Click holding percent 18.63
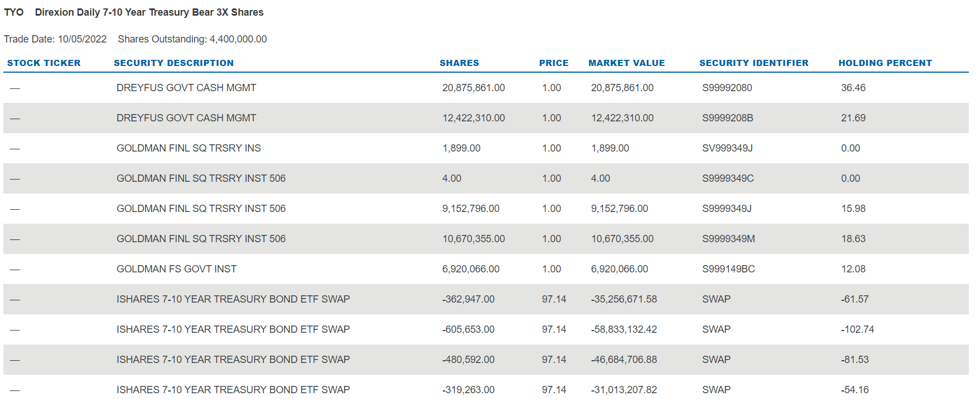 pos(853,239)
